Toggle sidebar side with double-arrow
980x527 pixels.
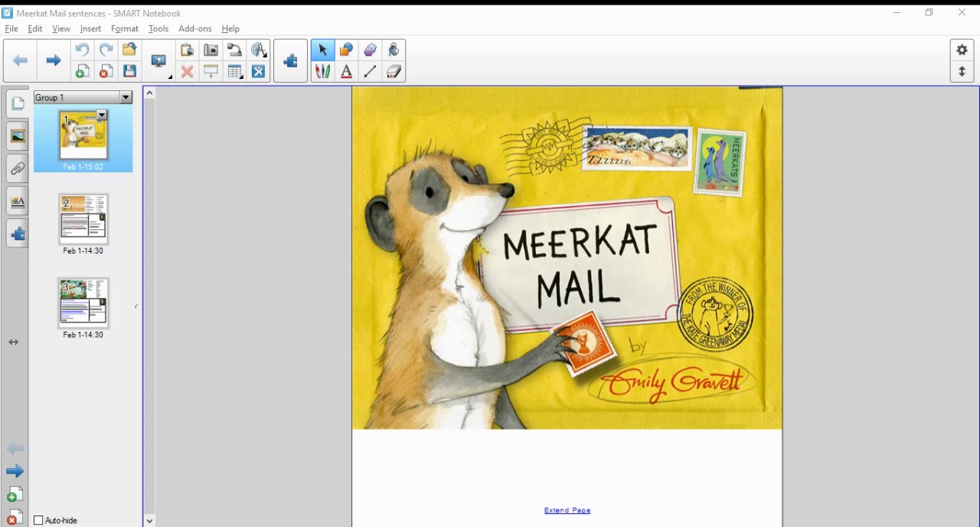[x=13, y=342]
